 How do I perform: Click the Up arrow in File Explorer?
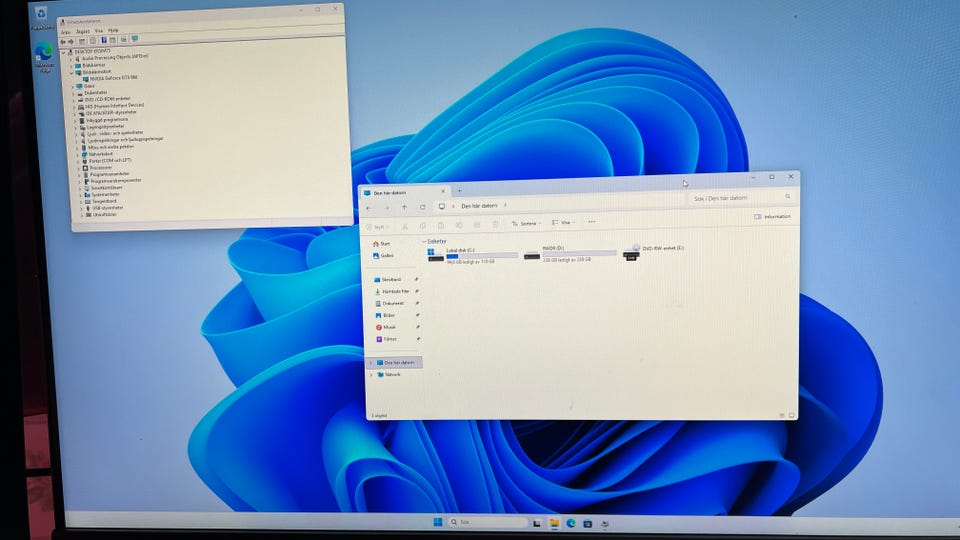point(404,206)
